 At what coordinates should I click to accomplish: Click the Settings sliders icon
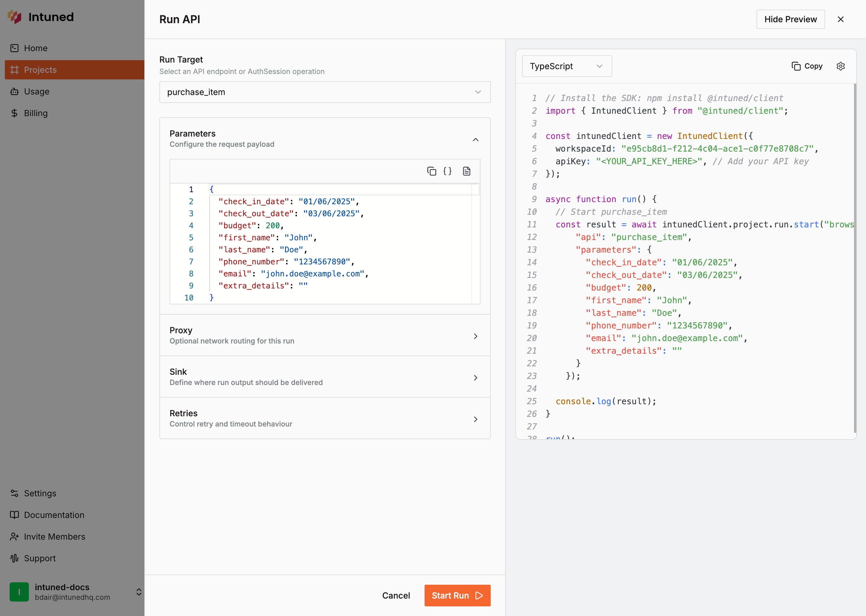tap(14, 493)
